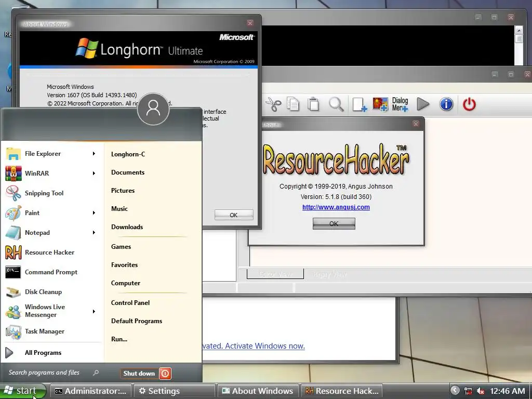Viewport: 532px width, 399px height.
Task: Switch to About Windows taskbar button
Action: point(258,391)
